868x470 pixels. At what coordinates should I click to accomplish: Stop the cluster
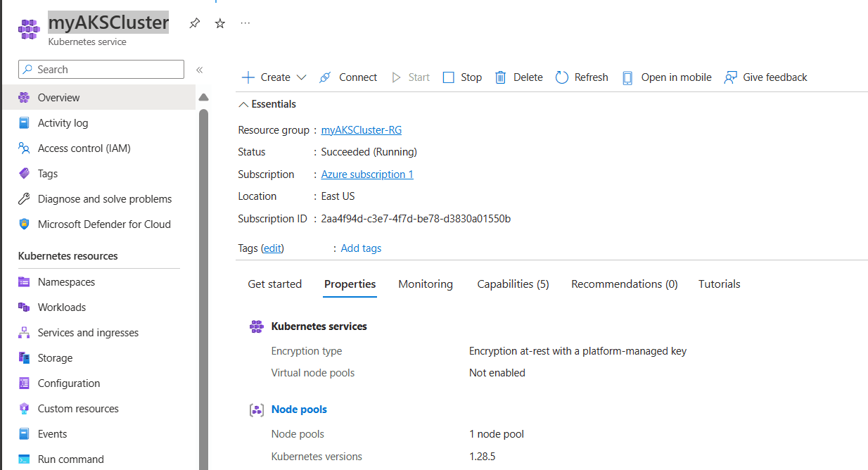462,77
